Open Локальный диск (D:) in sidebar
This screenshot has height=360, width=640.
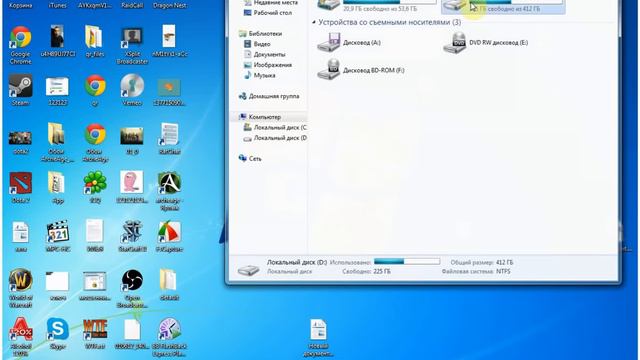point(275,138)
